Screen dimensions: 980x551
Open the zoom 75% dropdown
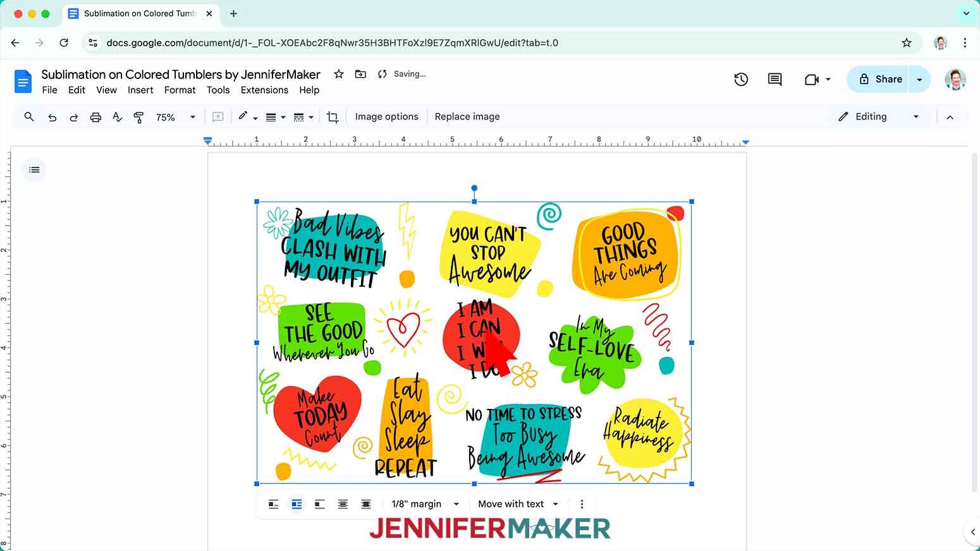(x=176, y=117)
